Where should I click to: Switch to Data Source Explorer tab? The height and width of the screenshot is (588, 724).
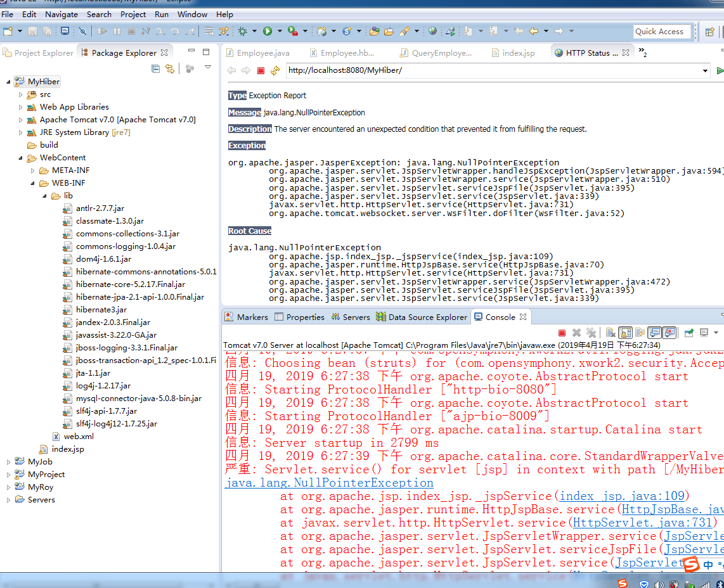tap(422, 317)
